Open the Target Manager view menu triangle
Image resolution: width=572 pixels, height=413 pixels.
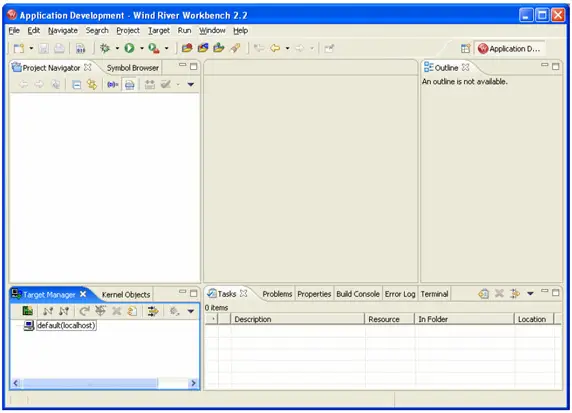(x=190, y=311)
